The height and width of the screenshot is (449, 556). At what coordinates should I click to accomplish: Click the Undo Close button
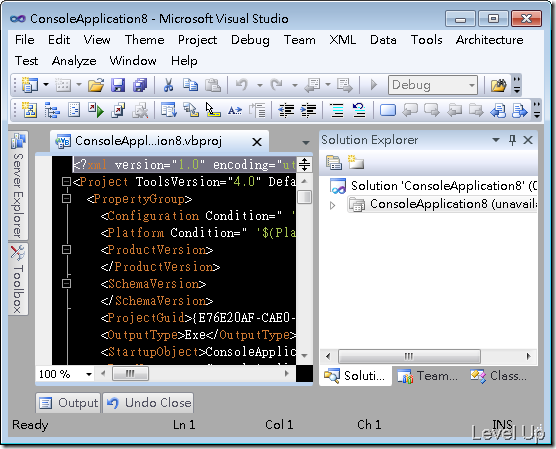pos(148,403)
